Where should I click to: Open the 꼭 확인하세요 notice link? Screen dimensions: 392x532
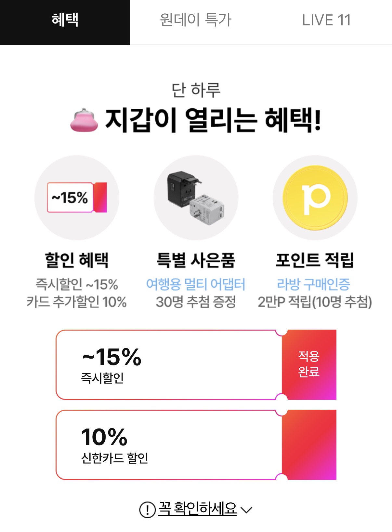pyautogui.click(x=197, y=509)
